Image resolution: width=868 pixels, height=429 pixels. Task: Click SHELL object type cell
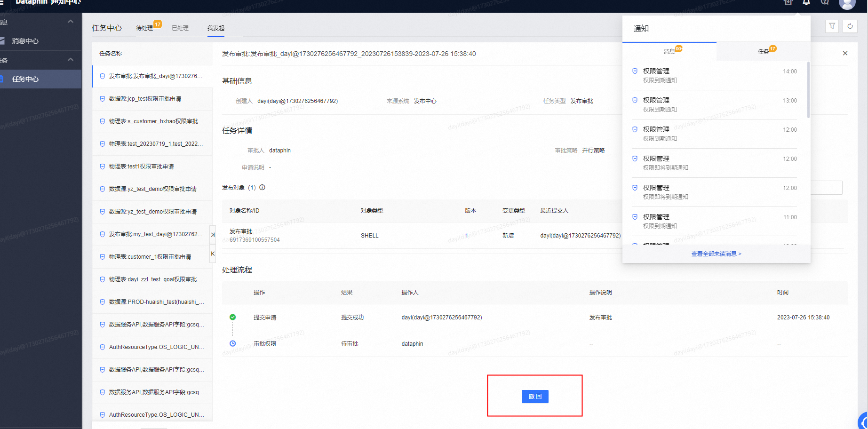coord(370,236)
